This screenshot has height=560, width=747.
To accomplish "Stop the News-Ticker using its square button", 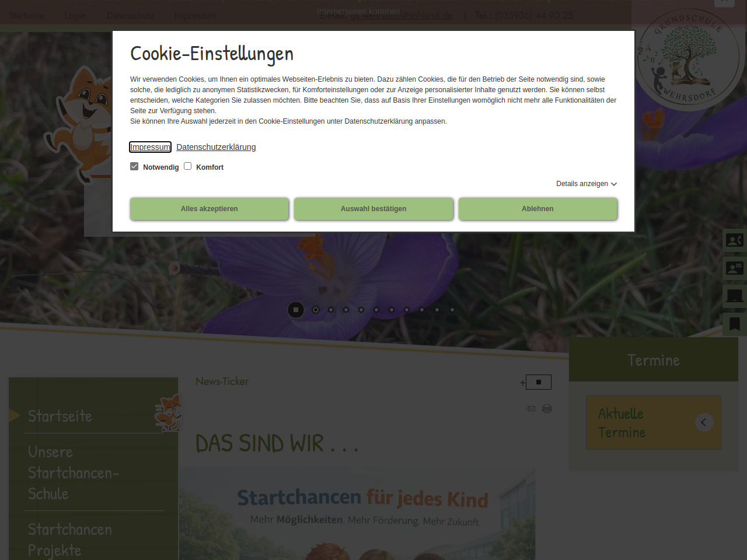I will tap(539, 382).
